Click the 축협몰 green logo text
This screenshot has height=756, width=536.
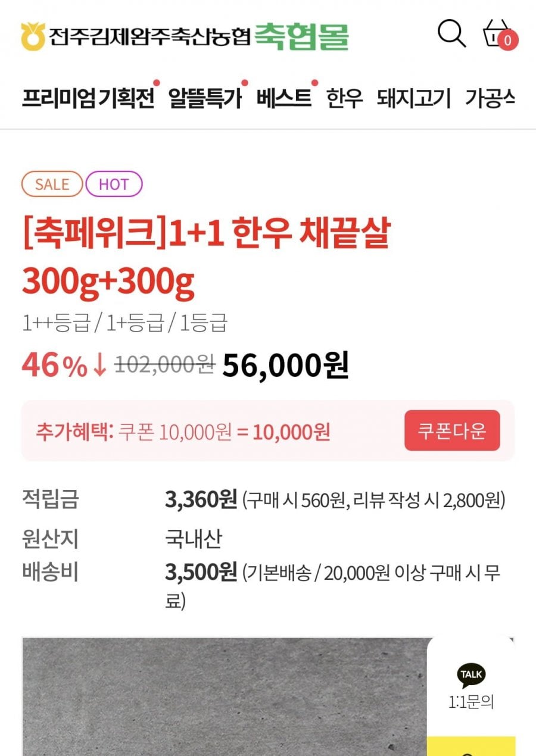(x=302, y=36)
